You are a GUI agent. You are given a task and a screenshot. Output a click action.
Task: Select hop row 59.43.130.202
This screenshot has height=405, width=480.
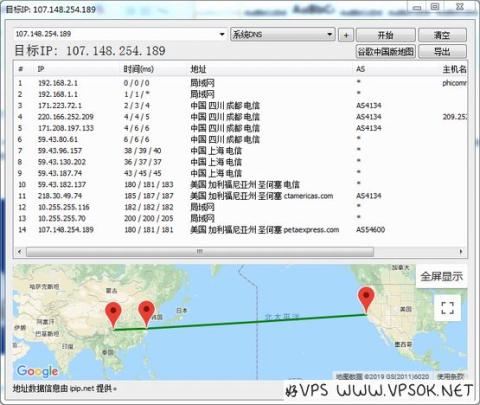click(240, 162)
